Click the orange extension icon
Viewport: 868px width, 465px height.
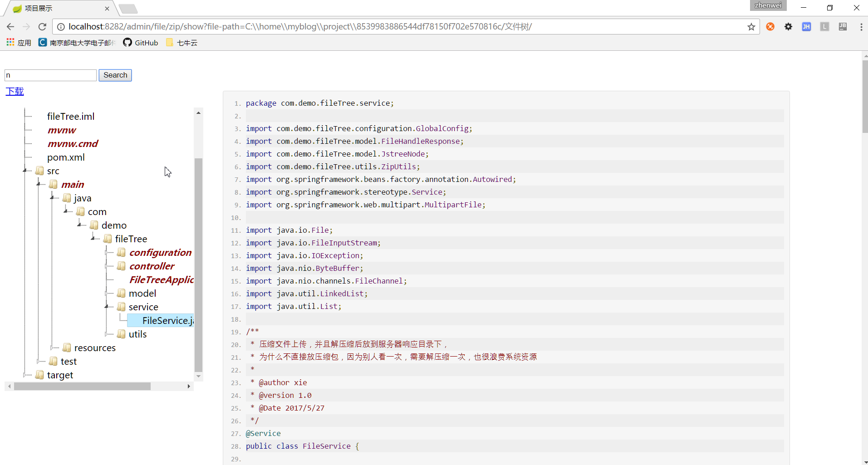point(770,27)
